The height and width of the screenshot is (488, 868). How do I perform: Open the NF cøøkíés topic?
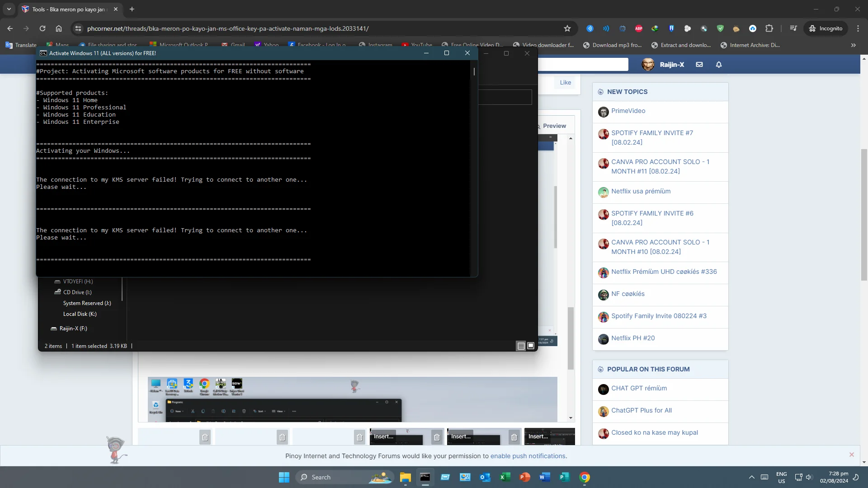coord(628,294)
